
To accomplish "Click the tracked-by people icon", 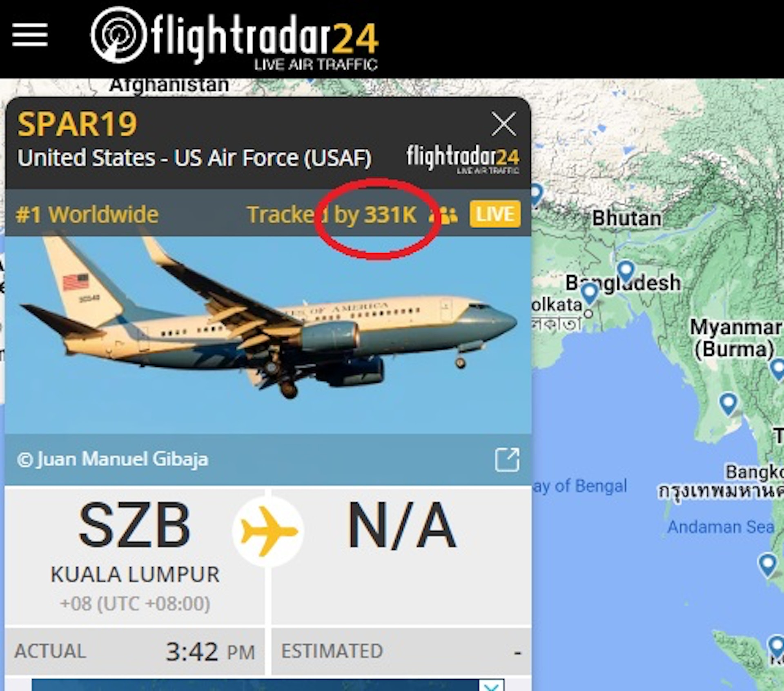I will click(443, 215).
